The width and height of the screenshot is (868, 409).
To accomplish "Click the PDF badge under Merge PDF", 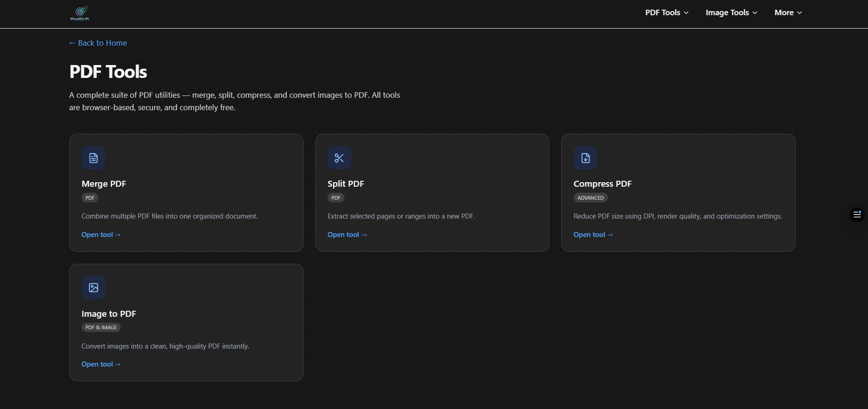I will click(x=90, y=198).
